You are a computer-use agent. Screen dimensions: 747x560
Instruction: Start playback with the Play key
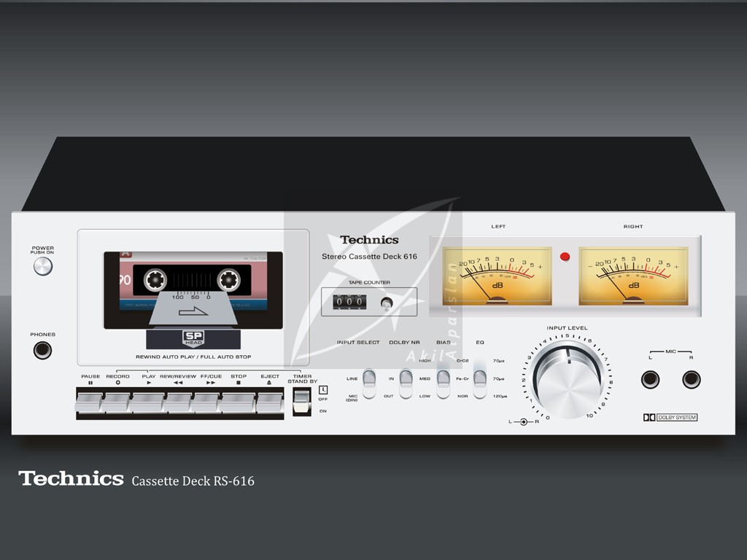click(x=147, y=402)
